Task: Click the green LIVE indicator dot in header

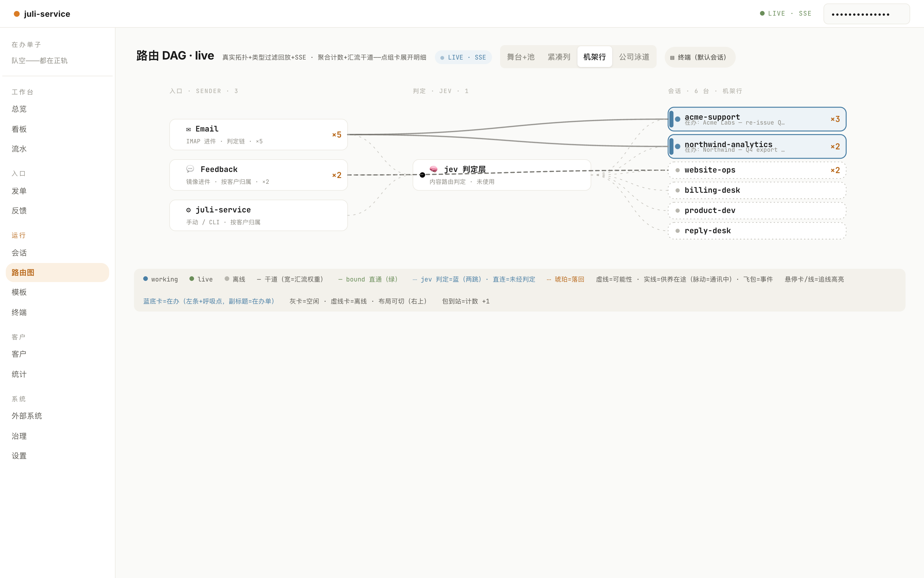Action: (762, 13)
